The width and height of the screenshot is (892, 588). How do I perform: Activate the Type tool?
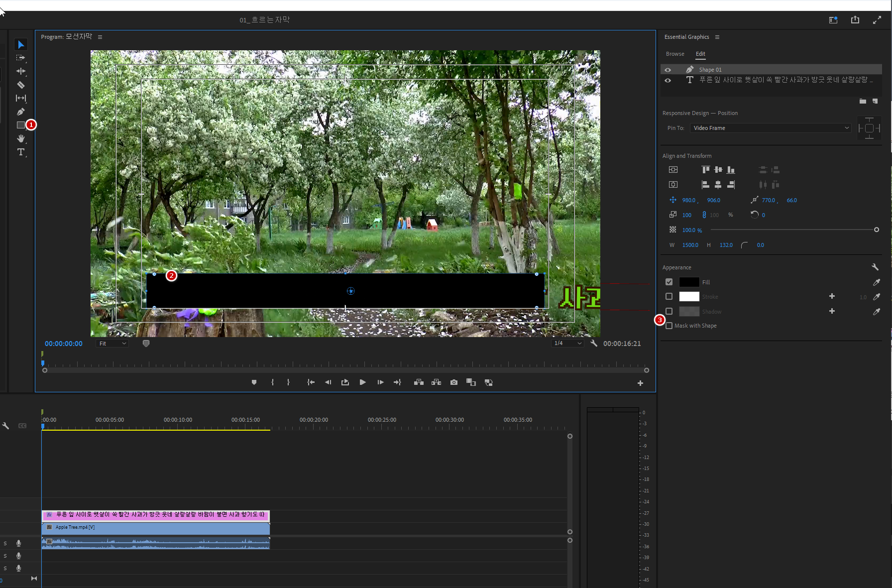21,152
